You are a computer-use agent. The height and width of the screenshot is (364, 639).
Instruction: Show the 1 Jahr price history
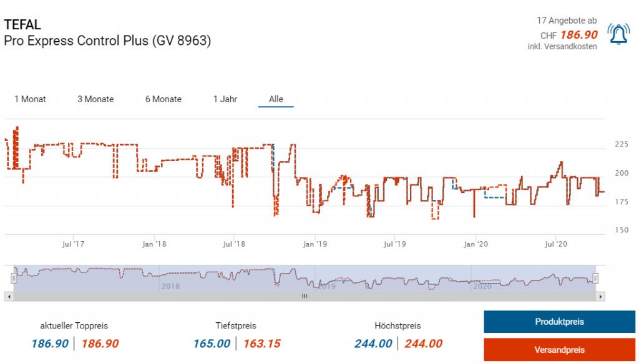tap(225, 99)
